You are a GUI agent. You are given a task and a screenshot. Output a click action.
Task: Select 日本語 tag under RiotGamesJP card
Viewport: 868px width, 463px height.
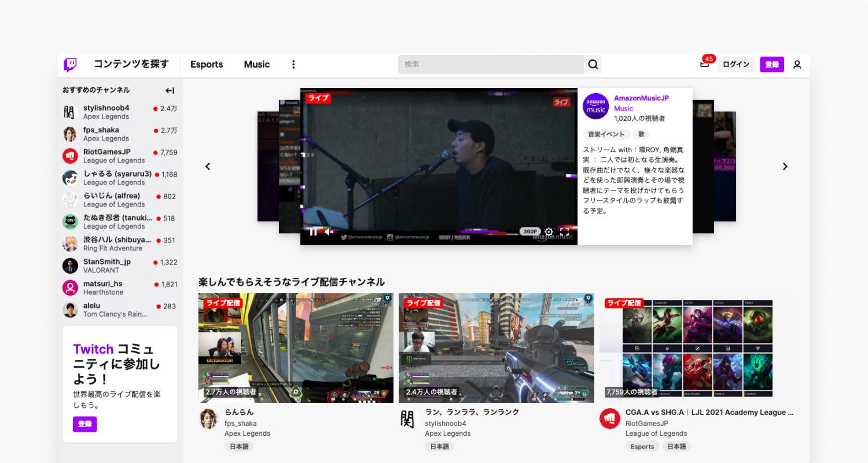(676, 446)
